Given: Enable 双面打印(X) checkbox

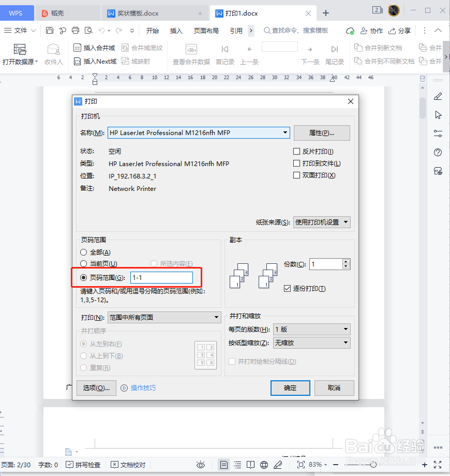Looking at the screenshot, I should 297,175.
